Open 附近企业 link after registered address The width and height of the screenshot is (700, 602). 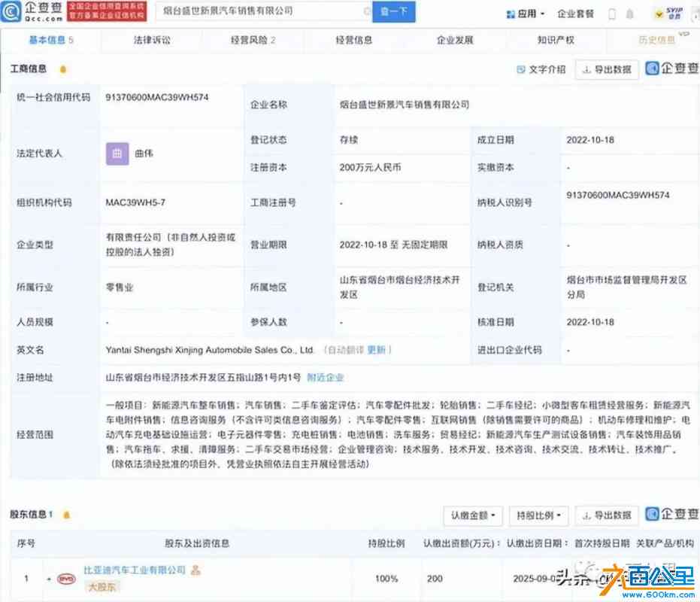(x=326, y=378)
